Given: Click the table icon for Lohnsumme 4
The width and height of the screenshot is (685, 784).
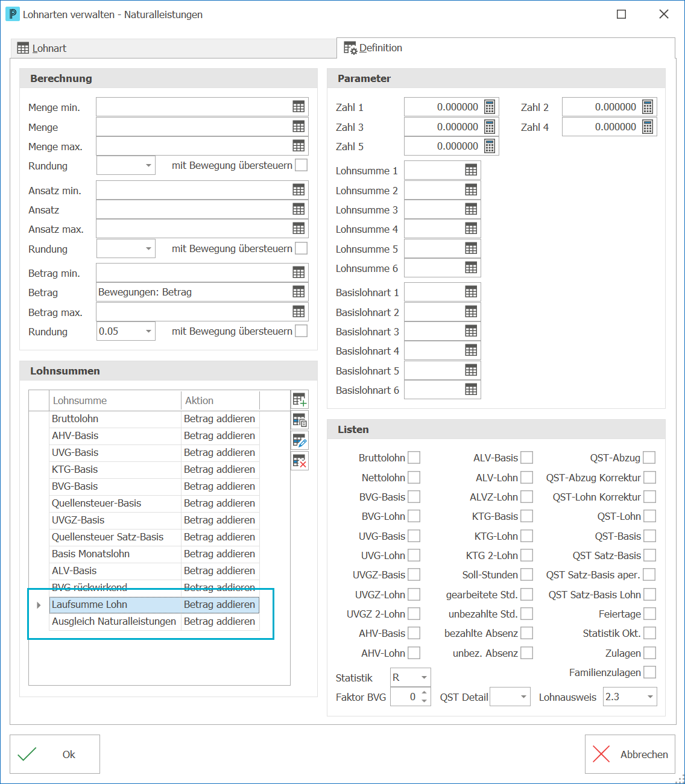Looking at the screenshot, I should point(471,229).
